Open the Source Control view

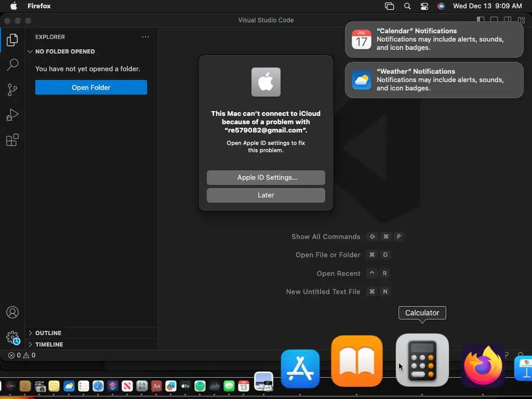click(x=12, y=90)
